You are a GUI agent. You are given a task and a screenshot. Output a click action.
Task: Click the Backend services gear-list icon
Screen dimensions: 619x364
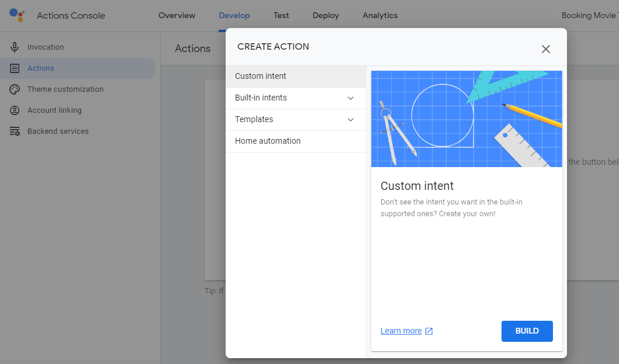tap(15, 131)
